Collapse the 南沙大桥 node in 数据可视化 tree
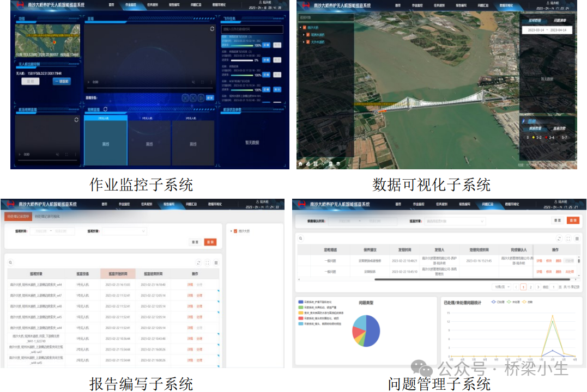 (300, 27)
